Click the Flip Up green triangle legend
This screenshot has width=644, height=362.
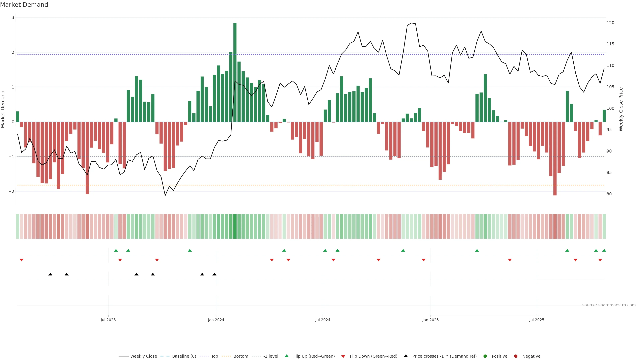[314, 356]
